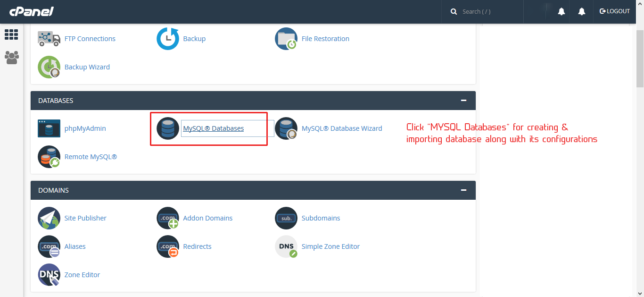Open User Manager icon in sidebar
Screen dimensions: 644x297
pyautogui.click(x=11, y=58)
